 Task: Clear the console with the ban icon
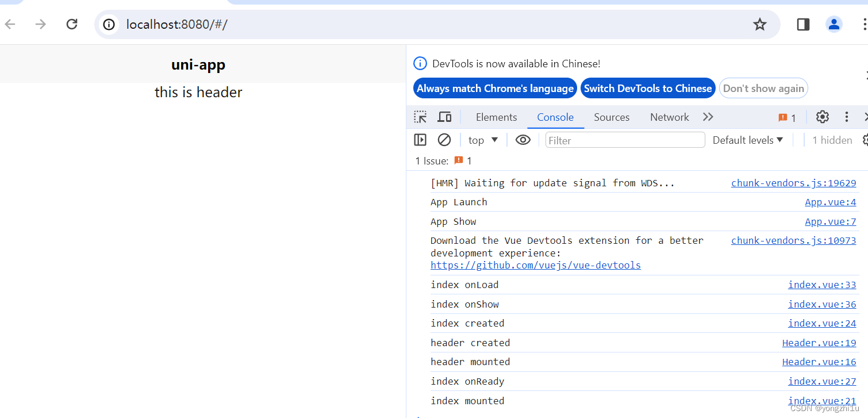[444, 140]
